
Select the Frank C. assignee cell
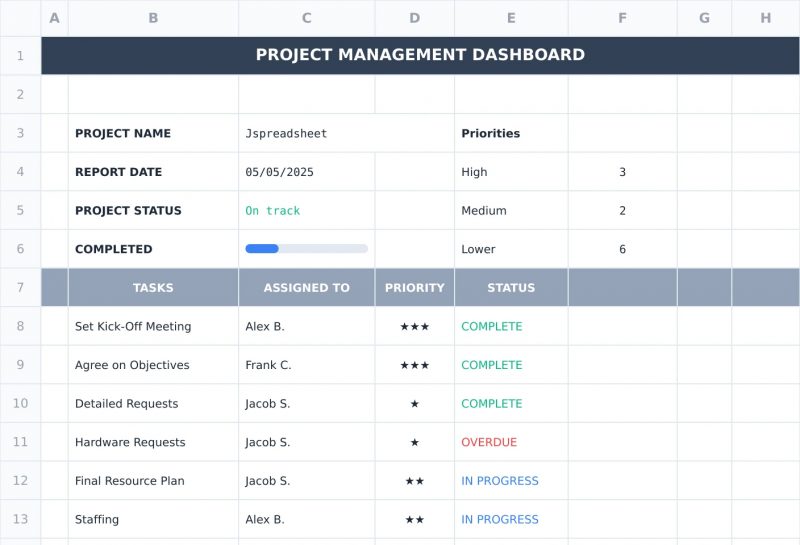coord(307,365)
